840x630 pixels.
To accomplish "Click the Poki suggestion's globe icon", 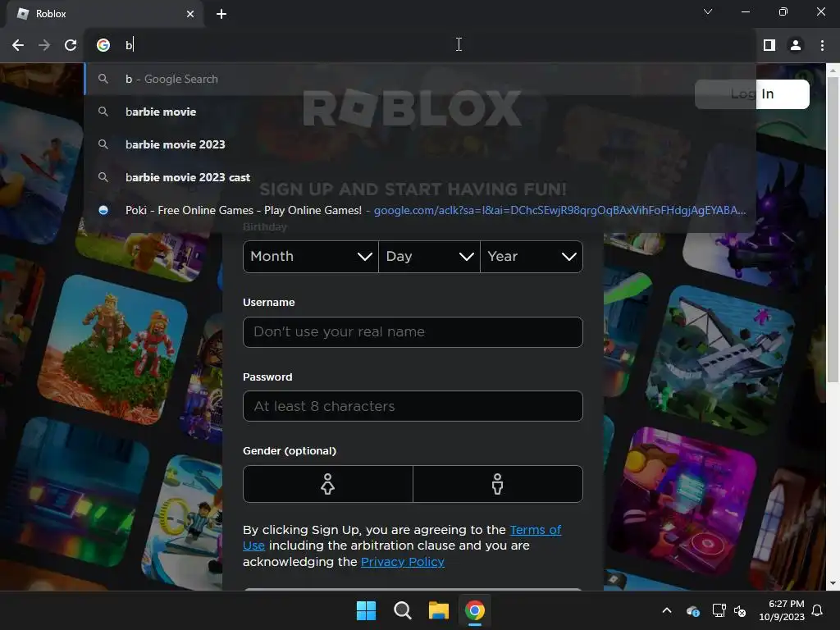I will (x=103, y=210).
